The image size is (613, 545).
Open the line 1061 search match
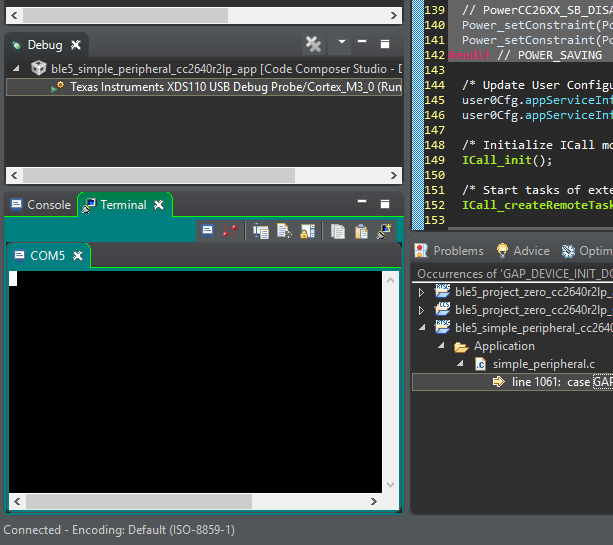(x=513, y=382)
